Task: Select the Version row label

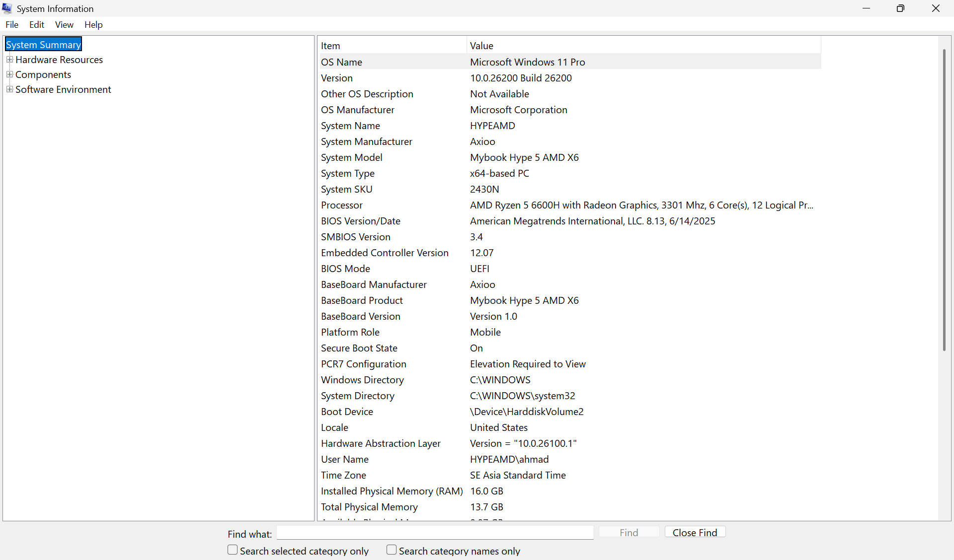Action: pos(337,78)
